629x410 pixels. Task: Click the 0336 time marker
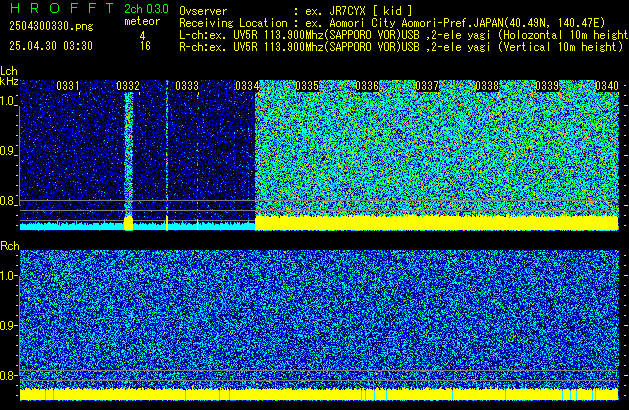tap(367, 86)
